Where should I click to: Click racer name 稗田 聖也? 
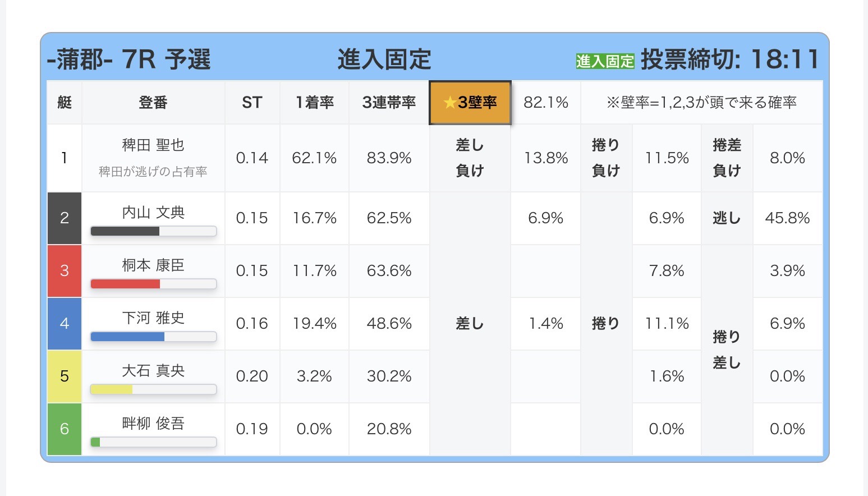click(153, 145)
